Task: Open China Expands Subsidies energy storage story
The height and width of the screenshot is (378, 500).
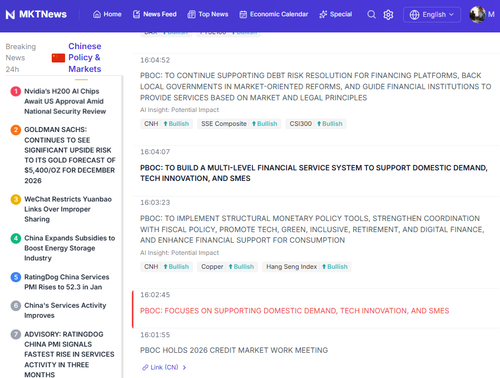Action: (69, 248)
